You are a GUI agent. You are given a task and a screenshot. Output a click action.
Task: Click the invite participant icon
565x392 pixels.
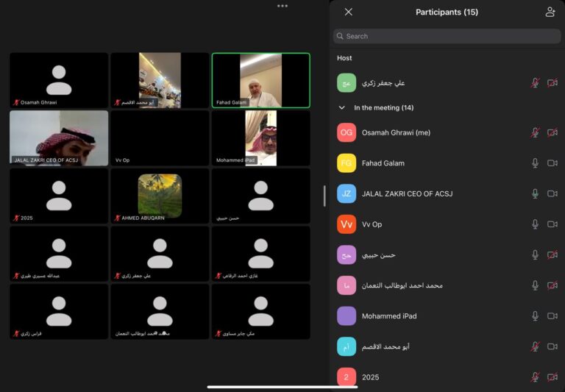coord(550,12)
